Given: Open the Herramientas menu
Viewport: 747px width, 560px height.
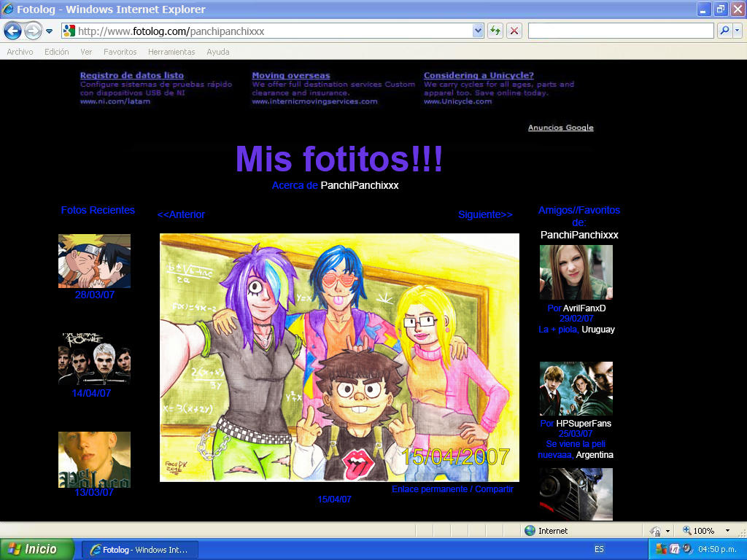Looking at the screenshot, I should [x=171, y=52].
